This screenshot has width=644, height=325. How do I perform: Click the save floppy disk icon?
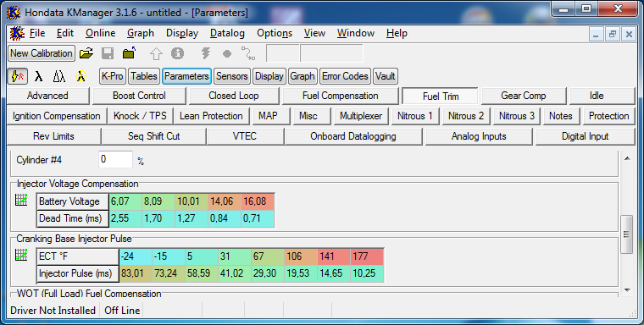[x=108, y=53]
